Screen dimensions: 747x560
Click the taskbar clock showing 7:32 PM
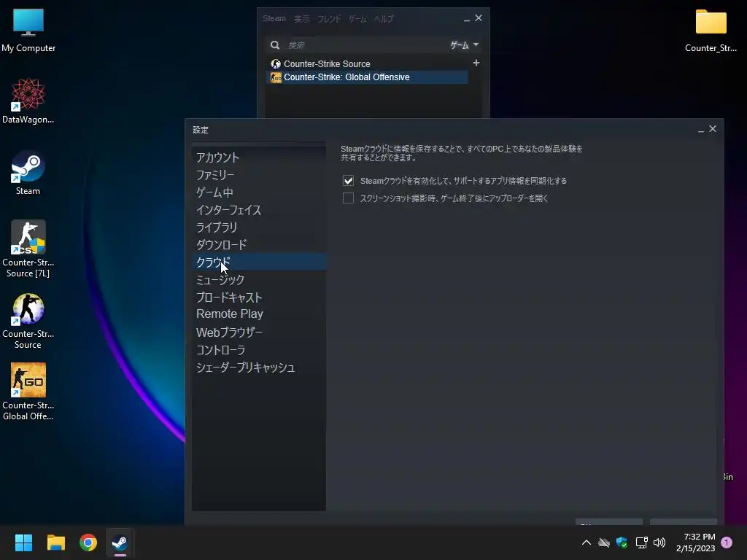695,542
